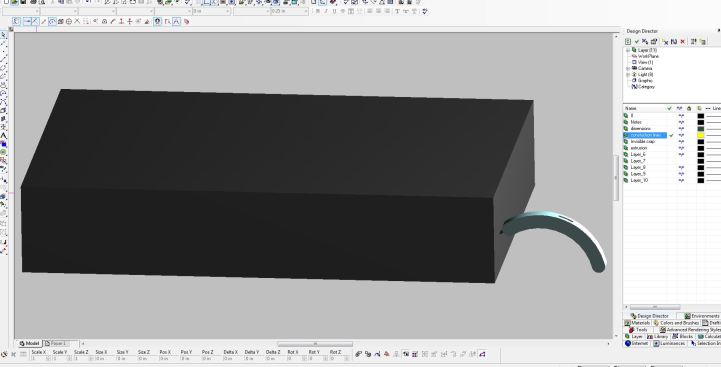
Task: Click yellow color swatch of construction lines layer
Action: (700, 135)
